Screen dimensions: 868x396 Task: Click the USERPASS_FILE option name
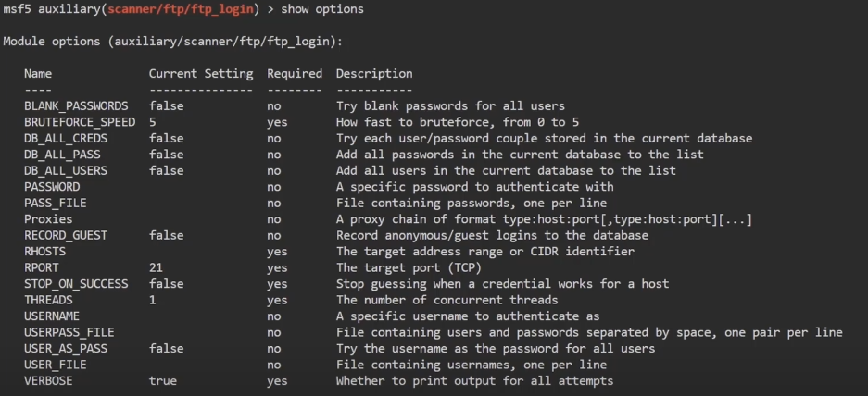[69, 332]
